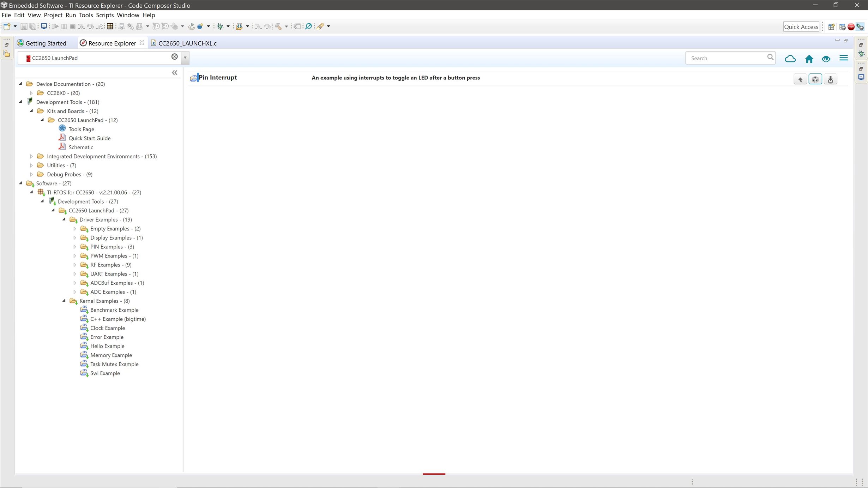The width and height of the screenshot is (868, 488).
Task: Go to Resource Explorer home page
Action: click(809, 59)
